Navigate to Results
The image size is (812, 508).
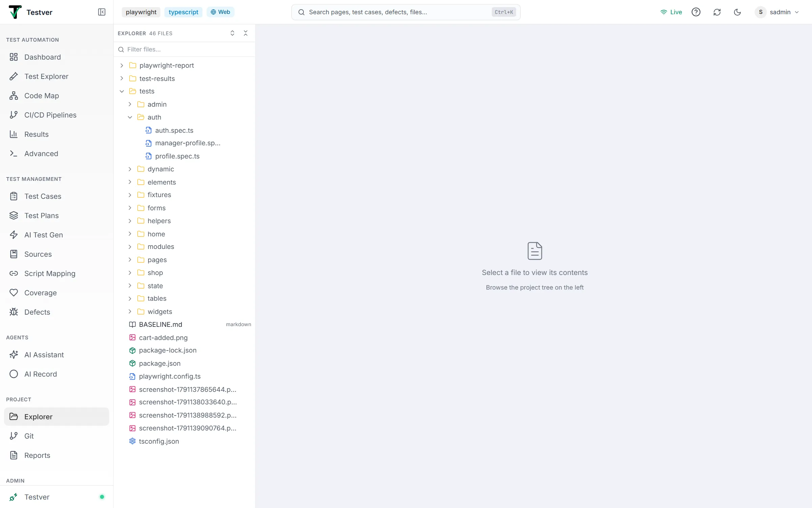coord(57,134)
